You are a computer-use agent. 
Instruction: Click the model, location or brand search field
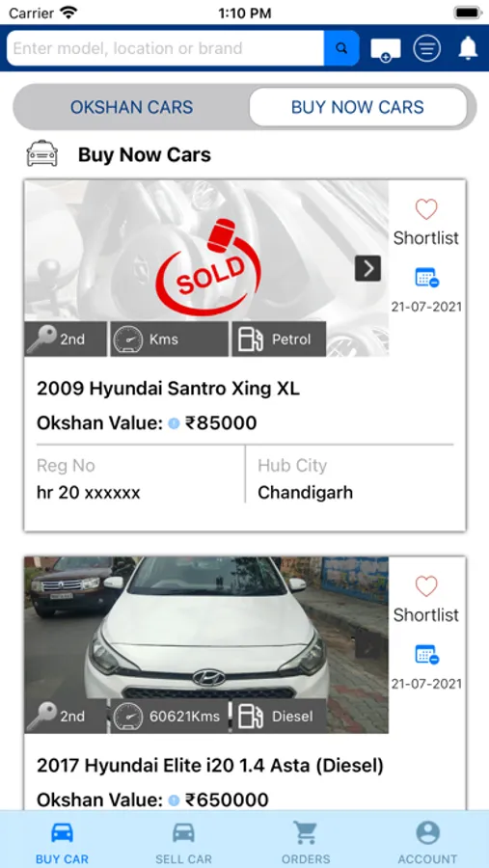point(165,48)
